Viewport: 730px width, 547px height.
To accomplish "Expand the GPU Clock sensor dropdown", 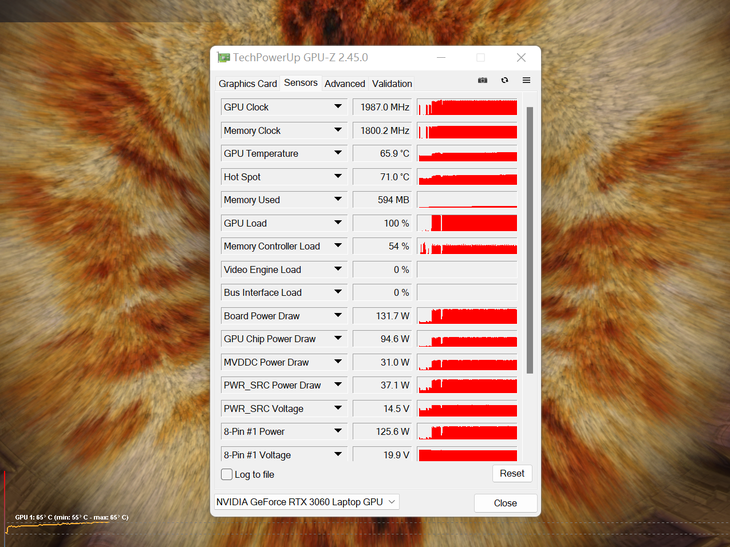I will [x=337, y=107].
